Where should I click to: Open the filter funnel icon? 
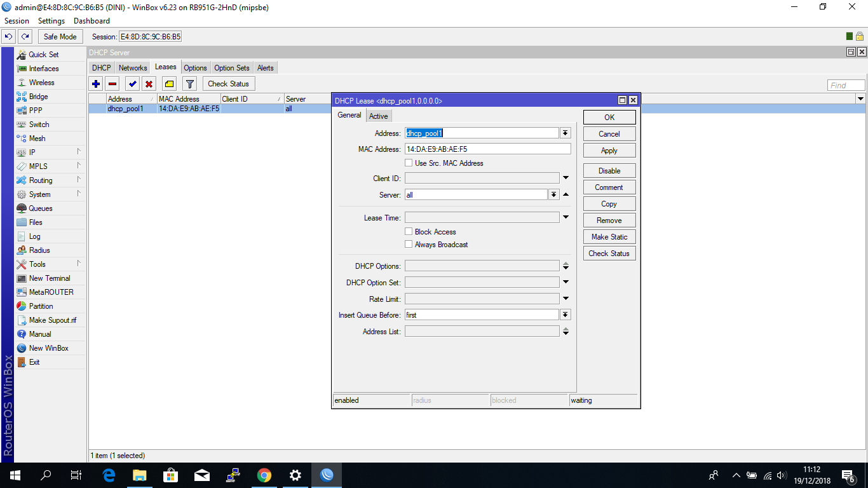click(x=189, y=84)
